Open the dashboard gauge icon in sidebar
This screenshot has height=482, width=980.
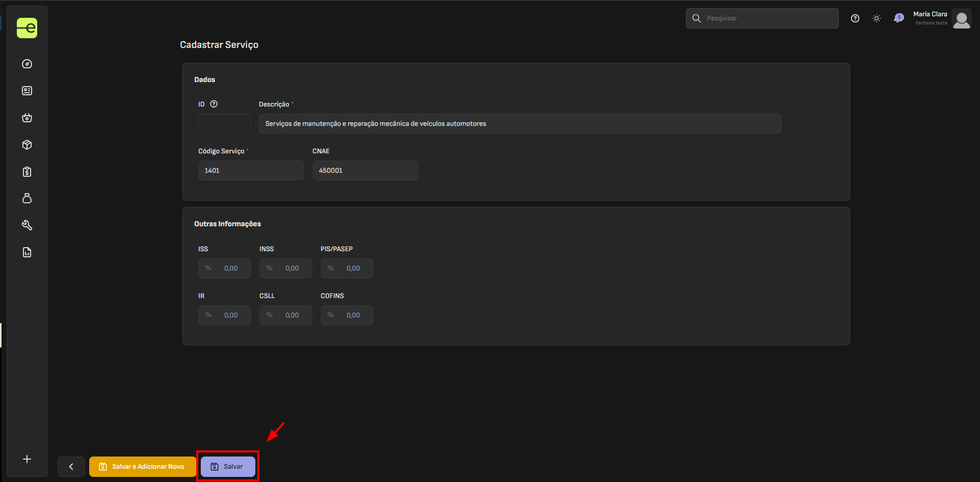pyautogui.click(x=27, y=64)
